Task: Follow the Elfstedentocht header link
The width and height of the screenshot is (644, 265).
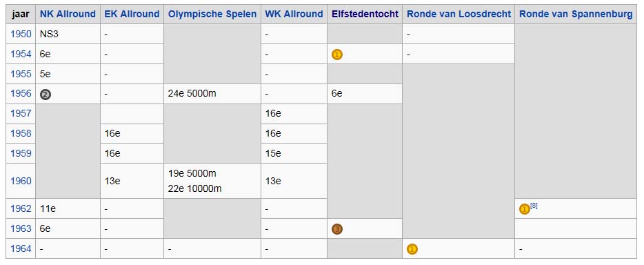Action: pyautogui.click(x=365, y=14)
